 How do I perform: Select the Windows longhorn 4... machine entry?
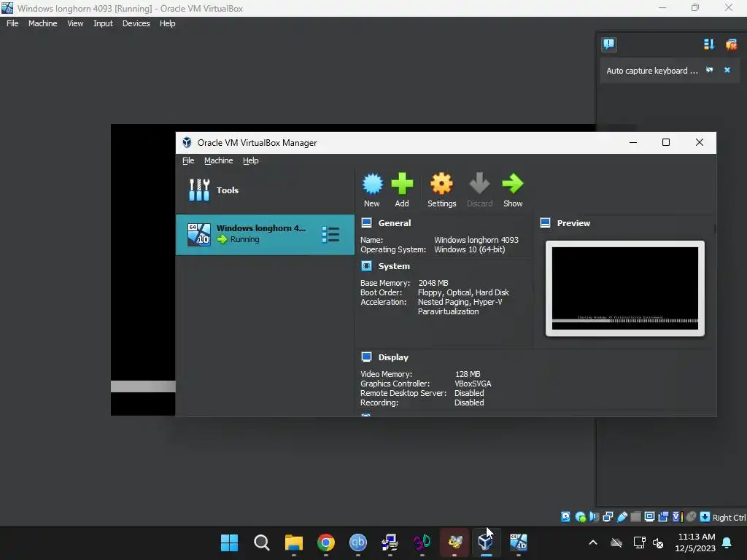click(x=265, y=234)
